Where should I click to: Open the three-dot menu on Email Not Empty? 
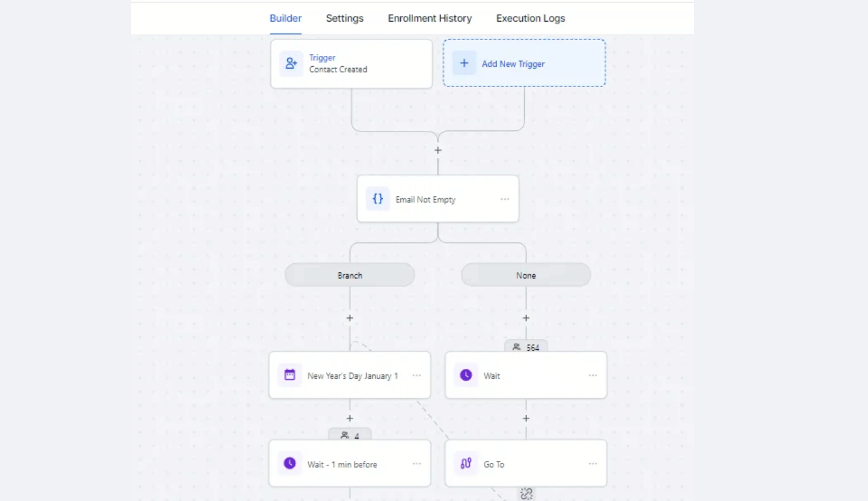[505, 199]
